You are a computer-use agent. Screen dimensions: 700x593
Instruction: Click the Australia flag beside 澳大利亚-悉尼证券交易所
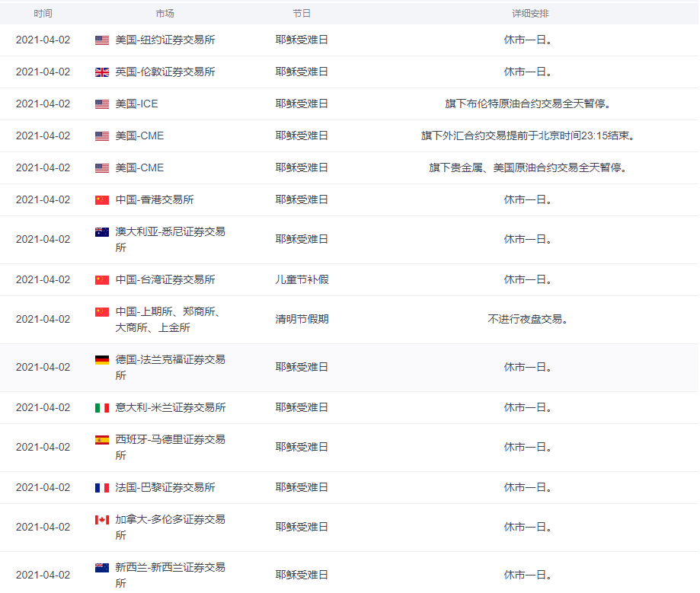pos(102,232)
